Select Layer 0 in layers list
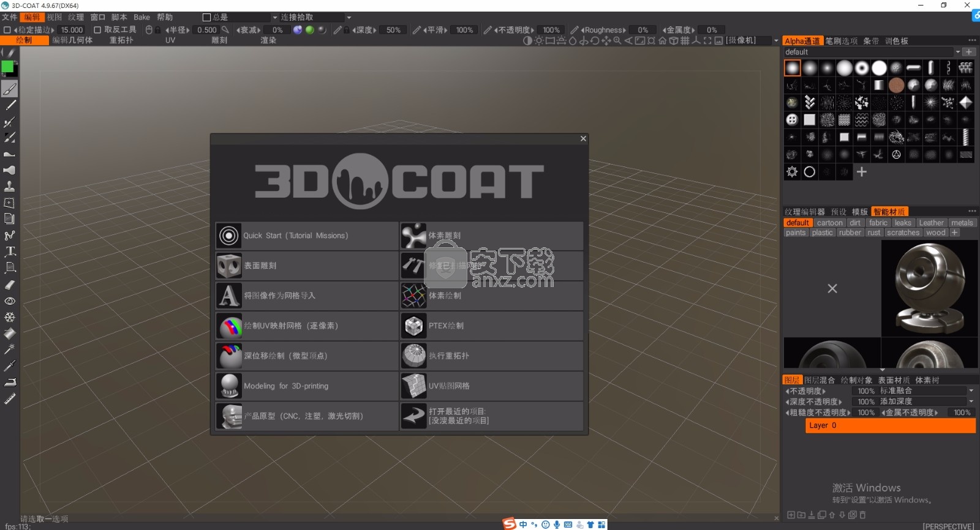 tap(891, 425)
